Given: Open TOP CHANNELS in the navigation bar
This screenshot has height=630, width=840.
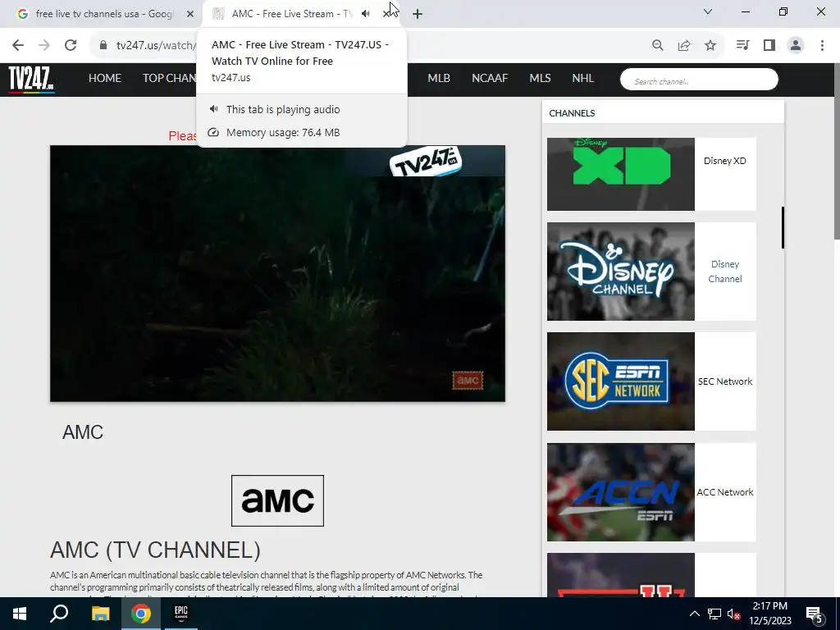Looking at the screenshot, I should (x=169, y=78).
